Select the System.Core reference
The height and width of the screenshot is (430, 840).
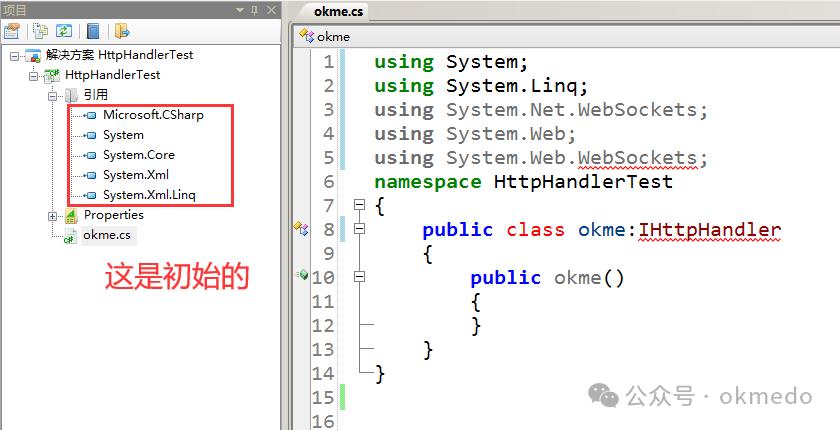pos(139,155)
